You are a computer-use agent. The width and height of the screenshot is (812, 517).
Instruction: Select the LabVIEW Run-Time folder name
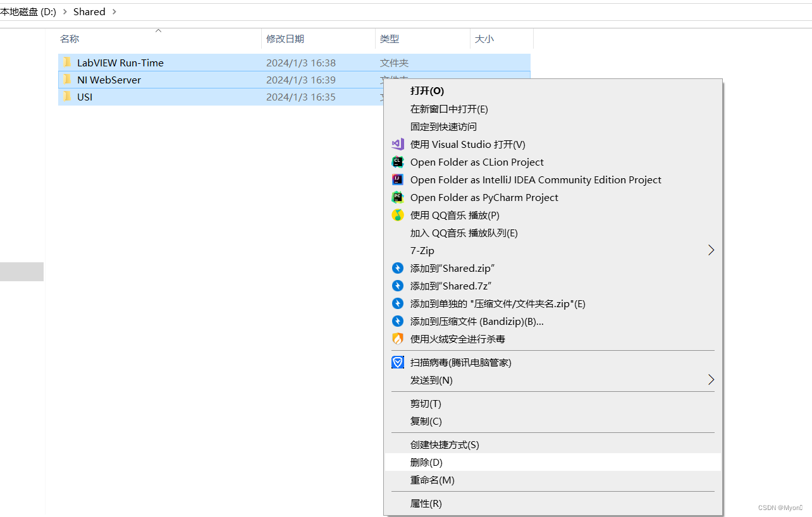pyautogui.click(x=120, y=63)
